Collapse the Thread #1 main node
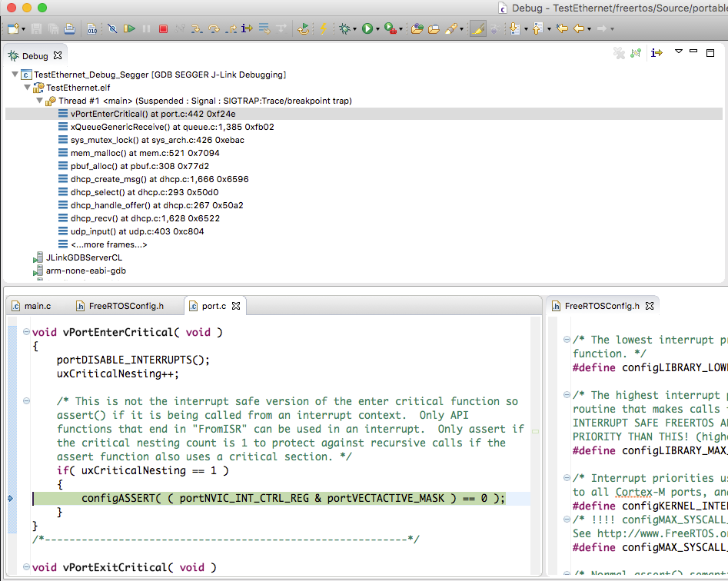728x581 pixels. click(x=40, y=100)
